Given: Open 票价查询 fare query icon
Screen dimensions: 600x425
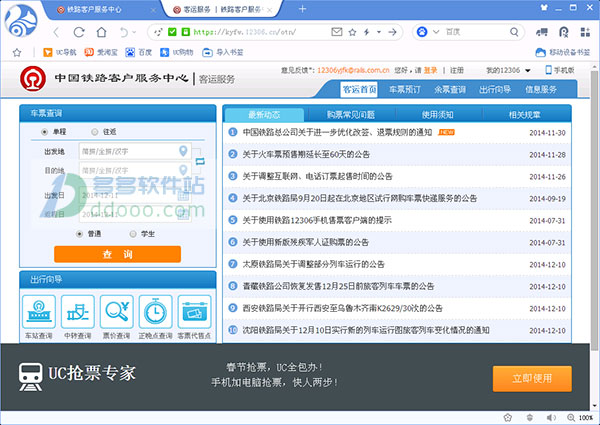Looking at the screenshot, I should pyautogui.click(x=117, y=312).
